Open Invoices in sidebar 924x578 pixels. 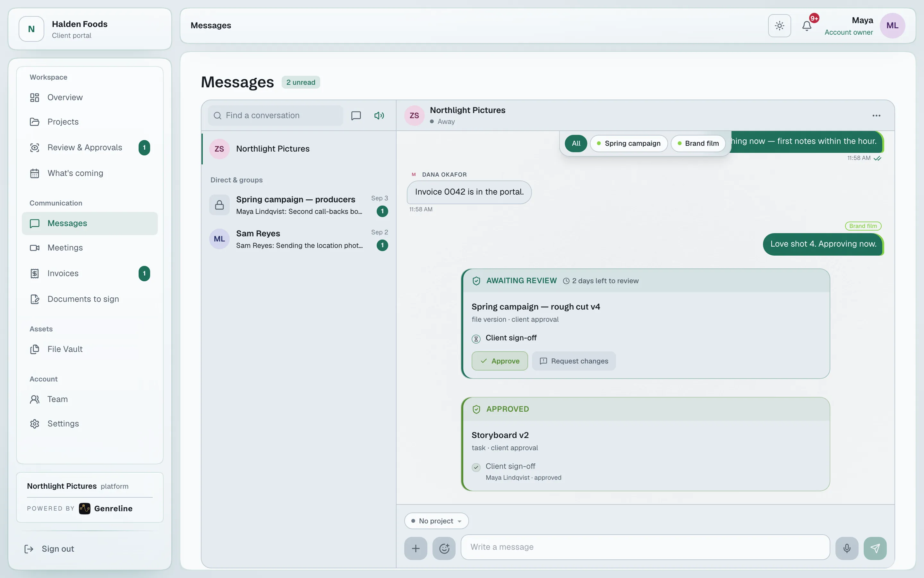pyautogui.click(x=90, y=273)
